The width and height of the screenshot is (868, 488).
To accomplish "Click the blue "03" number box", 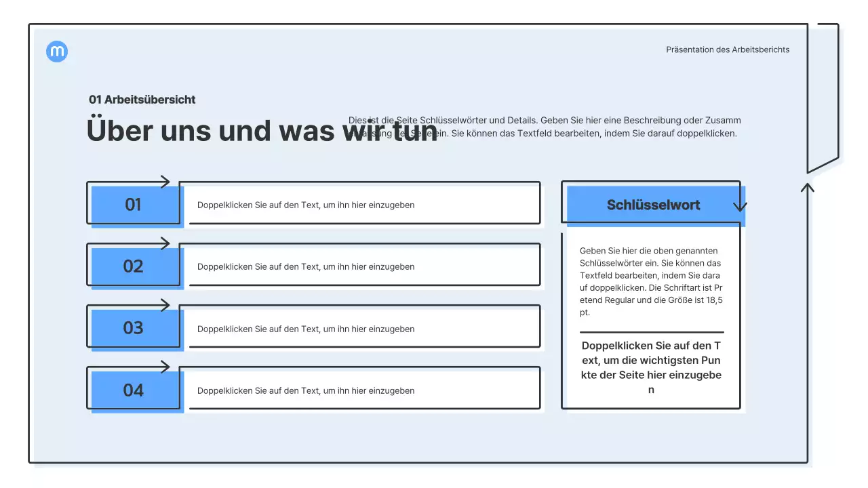I will [x=134, y=327].
